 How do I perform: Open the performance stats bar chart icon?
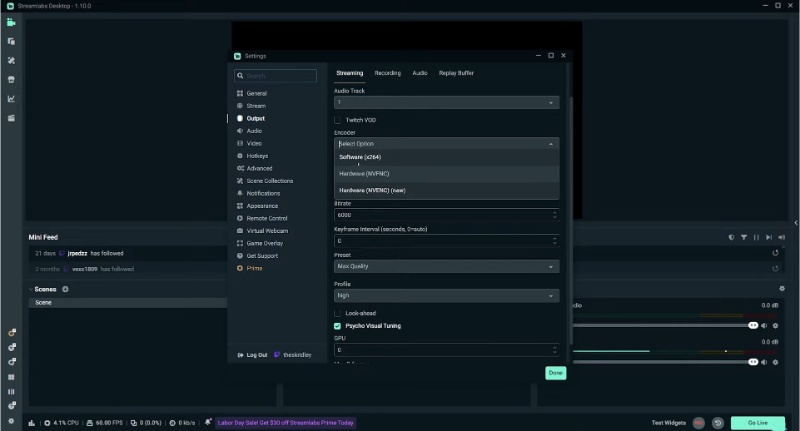(x=32, y=423)
